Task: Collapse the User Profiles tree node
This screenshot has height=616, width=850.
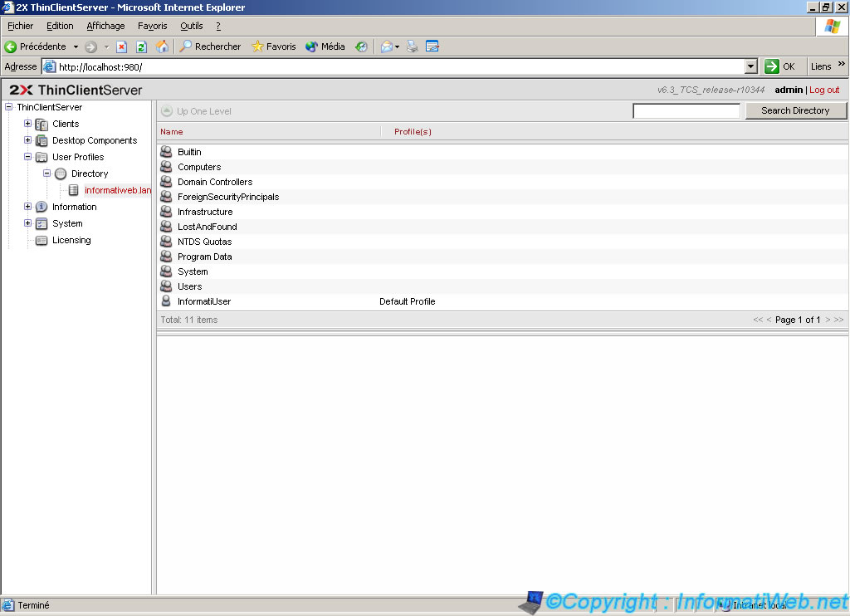Action: click(x=26, y=156)
